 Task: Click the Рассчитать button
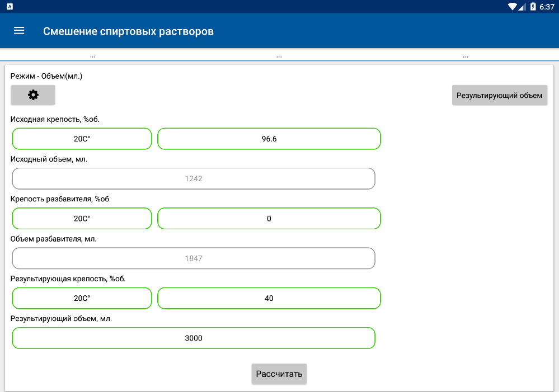pos(279,374)
